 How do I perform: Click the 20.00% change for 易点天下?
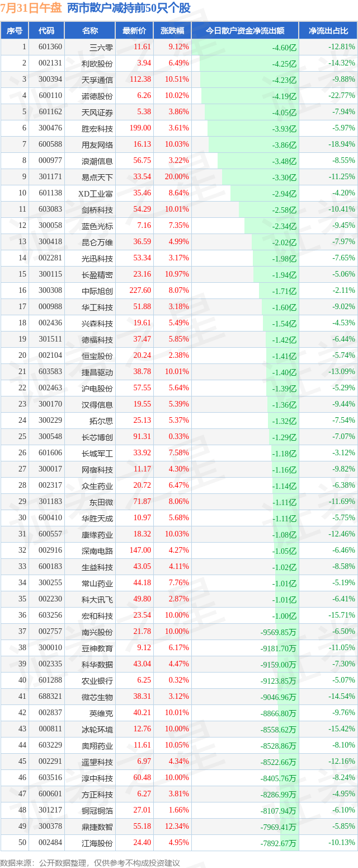pos(178,177)
